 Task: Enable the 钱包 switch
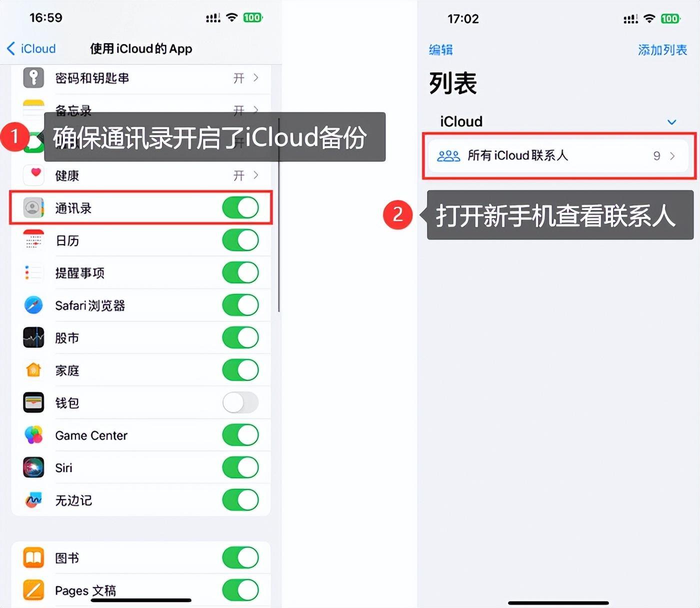point(240,402)
